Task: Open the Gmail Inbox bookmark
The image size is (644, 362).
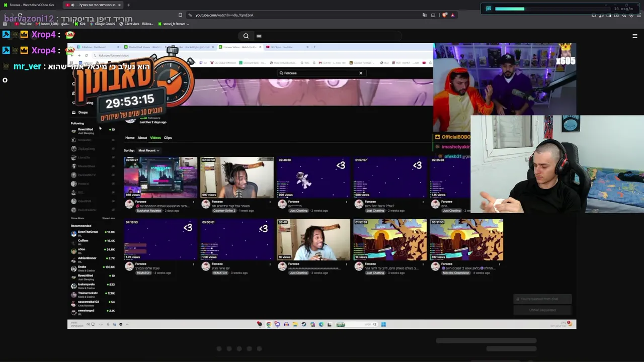Action: click(x=53, y=24)
